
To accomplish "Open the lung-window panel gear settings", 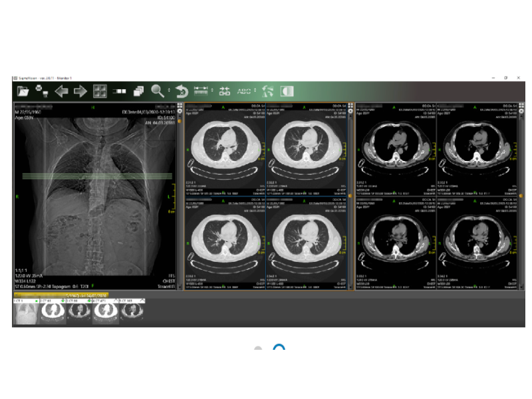I will click(x=350, y=111).
